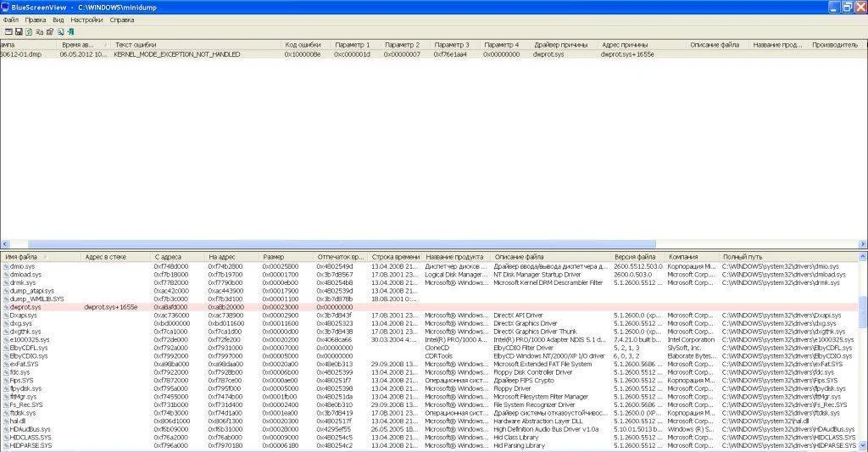Click the upper pane horizontal scrollbar thumb
The width and height of the screenshot is (868, 452).
[x=342, y=243]
